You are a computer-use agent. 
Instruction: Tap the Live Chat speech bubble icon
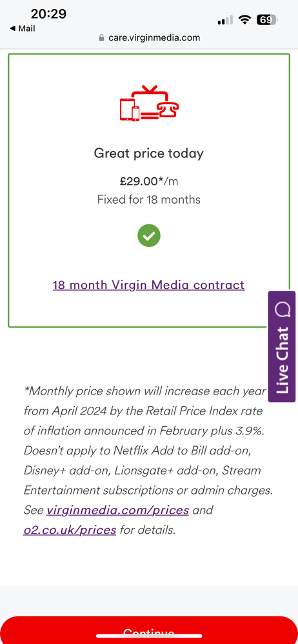click(x=283, y=309)
